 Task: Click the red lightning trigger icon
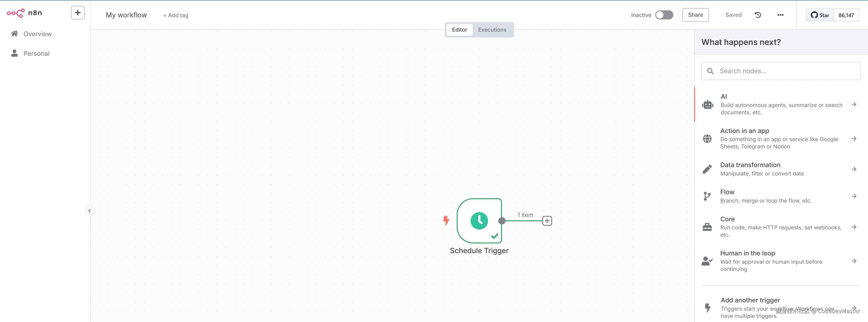(x=446, y=221)
